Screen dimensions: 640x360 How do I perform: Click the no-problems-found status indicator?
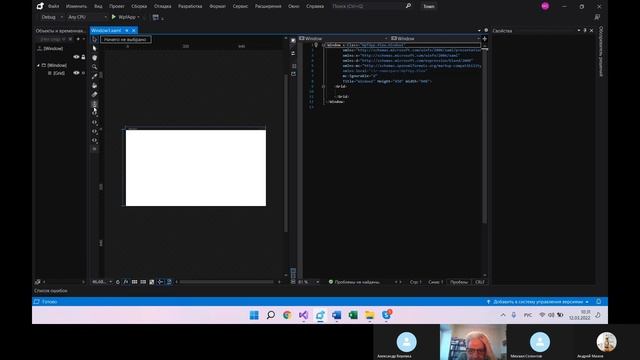pyautogui.click(x=354, y=282)
